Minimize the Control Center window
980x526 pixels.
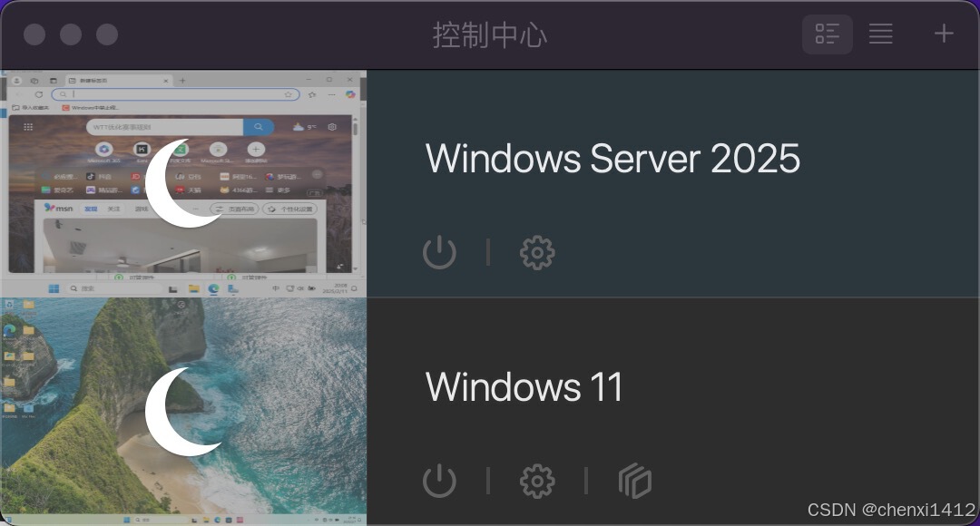71,34
